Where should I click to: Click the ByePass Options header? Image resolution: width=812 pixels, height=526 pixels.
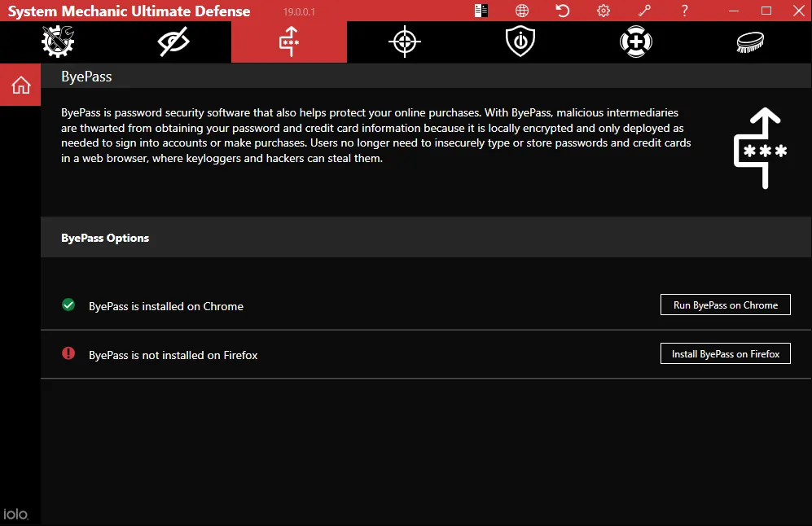pyautogui.click(x=105, y=238)
